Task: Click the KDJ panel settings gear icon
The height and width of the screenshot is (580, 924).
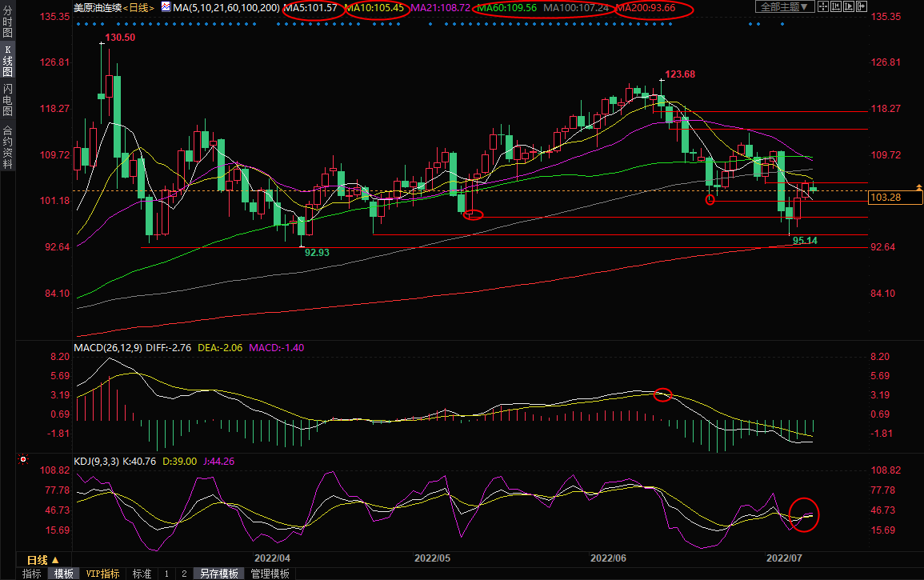Action: point(22,460)
